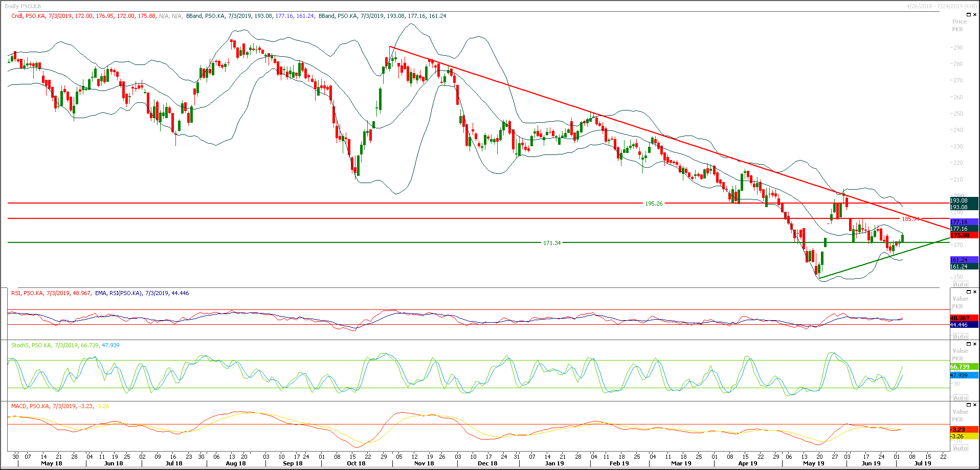
Task: Click the red 175.88 price tag
Action: tap(964, 235)
